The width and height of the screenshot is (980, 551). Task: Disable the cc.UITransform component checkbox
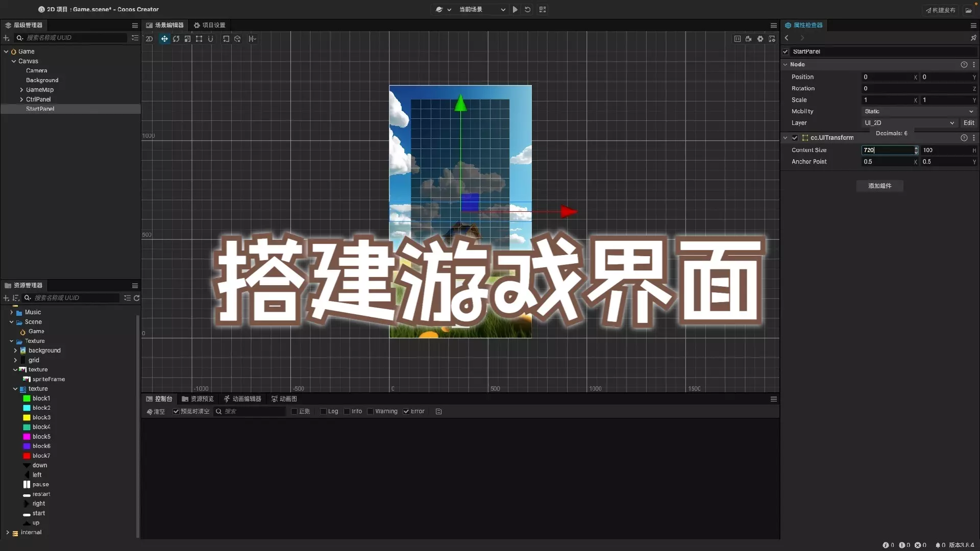tap(795, 138)
